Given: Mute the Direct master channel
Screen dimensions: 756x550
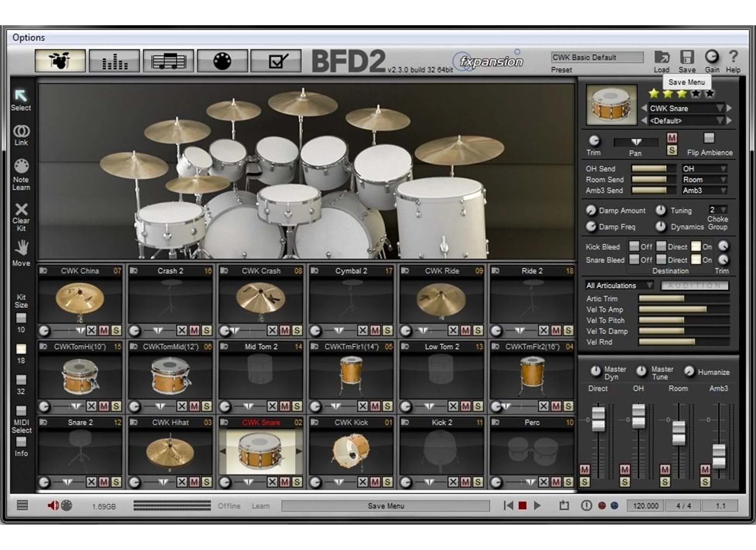Looking at the screenshot, I should (585, 469).
